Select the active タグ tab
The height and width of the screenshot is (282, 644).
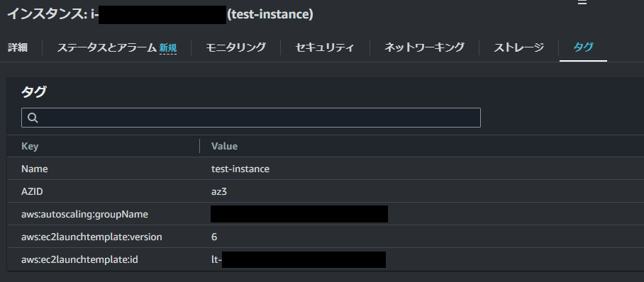tap(583, 47)
